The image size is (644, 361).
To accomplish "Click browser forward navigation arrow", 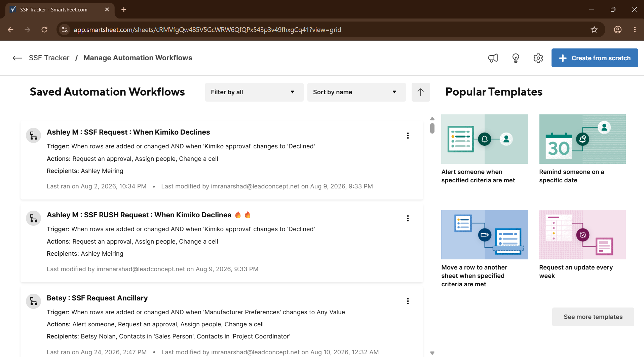I will (x=28, y=30).
